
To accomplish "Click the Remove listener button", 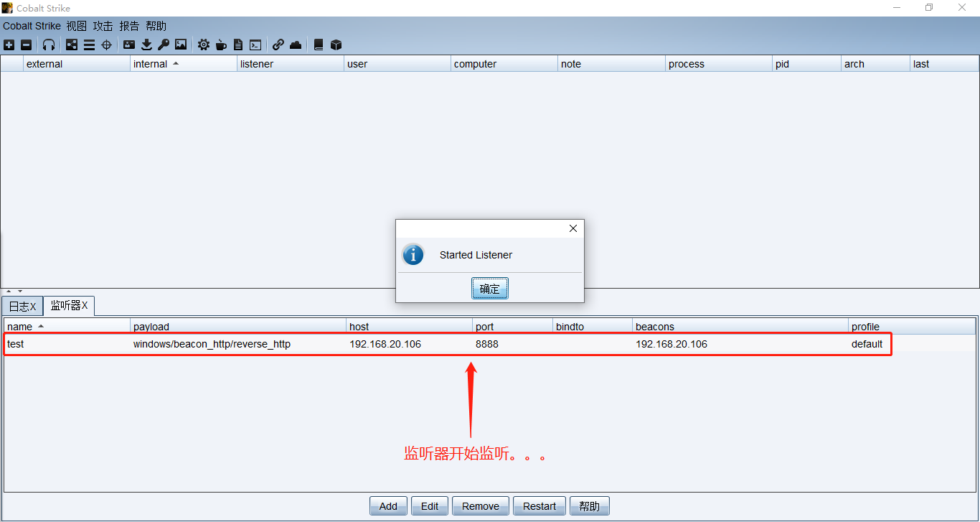I will click(481, 505).
